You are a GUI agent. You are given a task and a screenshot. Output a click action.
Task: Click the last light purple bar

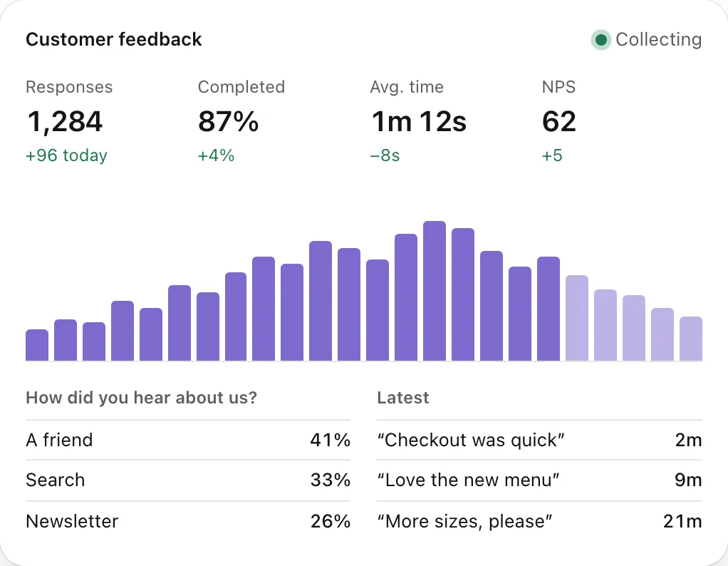point(691,339)
